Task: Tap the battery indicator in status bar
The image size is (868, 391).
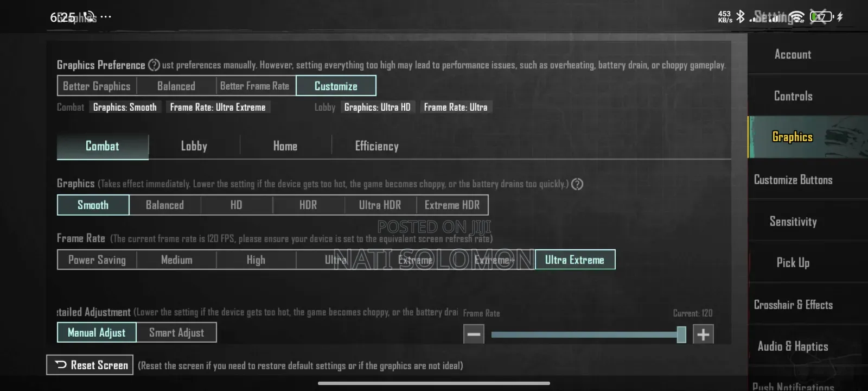Action: 821,17
